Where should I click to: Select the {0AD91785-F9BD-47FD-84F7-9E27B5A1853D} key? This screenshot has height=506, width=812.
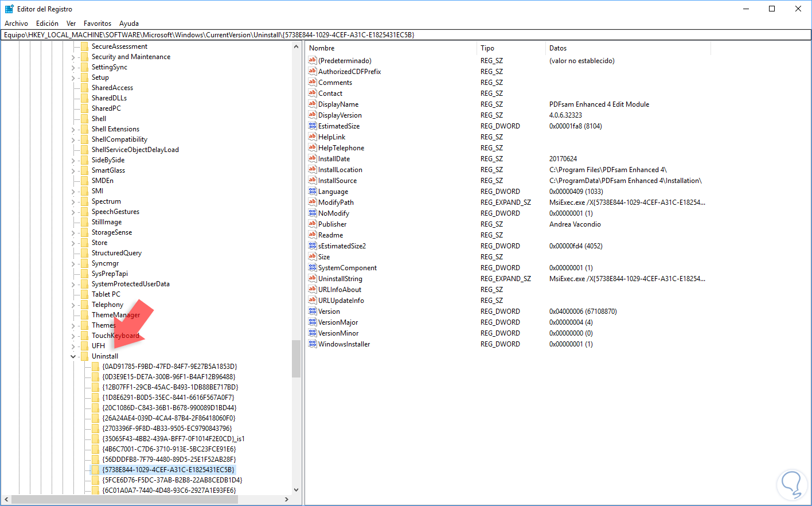pyautogui.click(x=170, y=367)
